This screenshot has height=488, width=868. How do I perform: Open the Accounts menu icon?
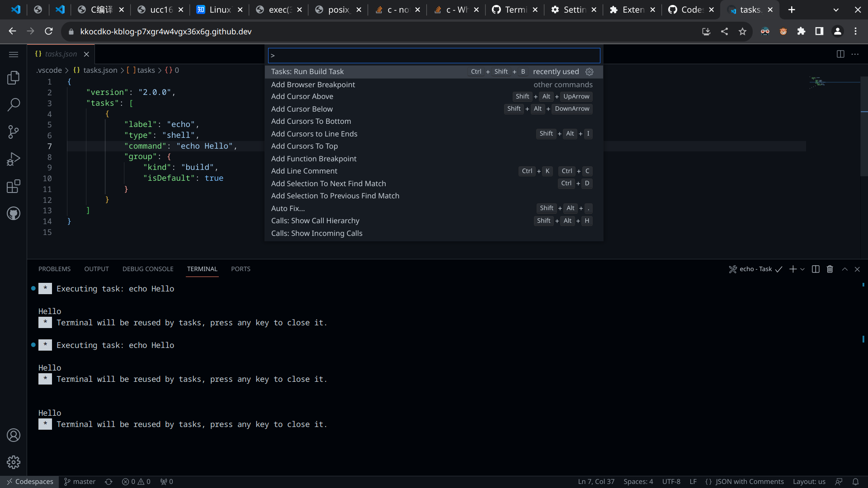coord(14,435)
